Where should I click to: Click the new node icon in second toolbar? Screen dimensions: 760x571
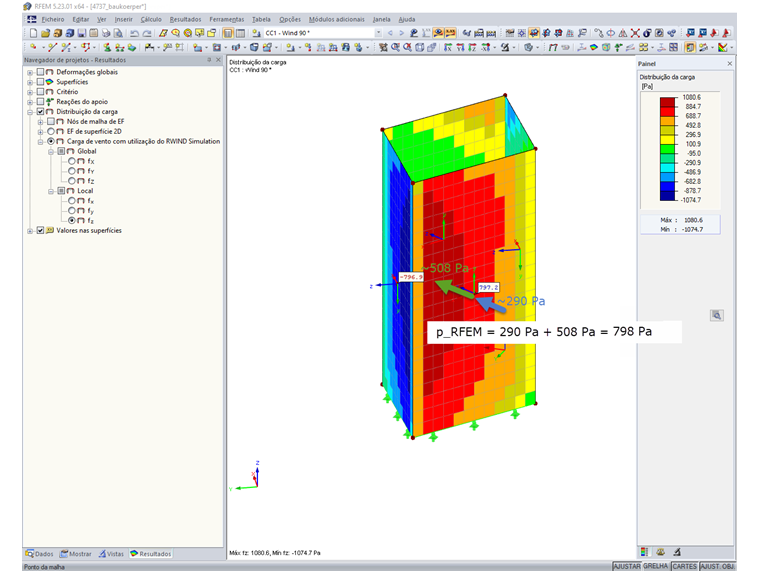[33, 47]
